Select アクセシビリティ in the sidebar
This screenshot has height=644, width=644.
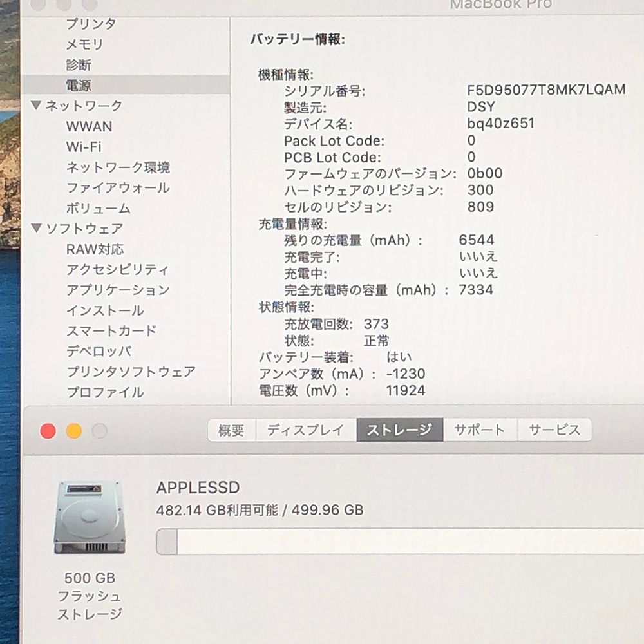[117, 269]
